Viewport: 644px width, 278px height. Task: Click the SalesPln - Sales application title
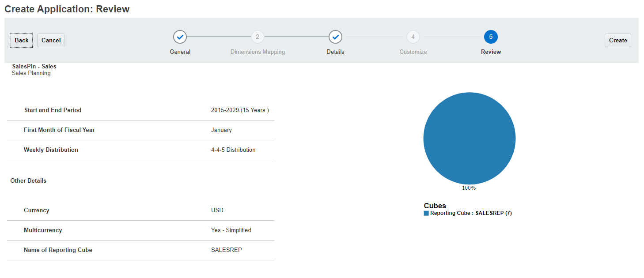34,66
